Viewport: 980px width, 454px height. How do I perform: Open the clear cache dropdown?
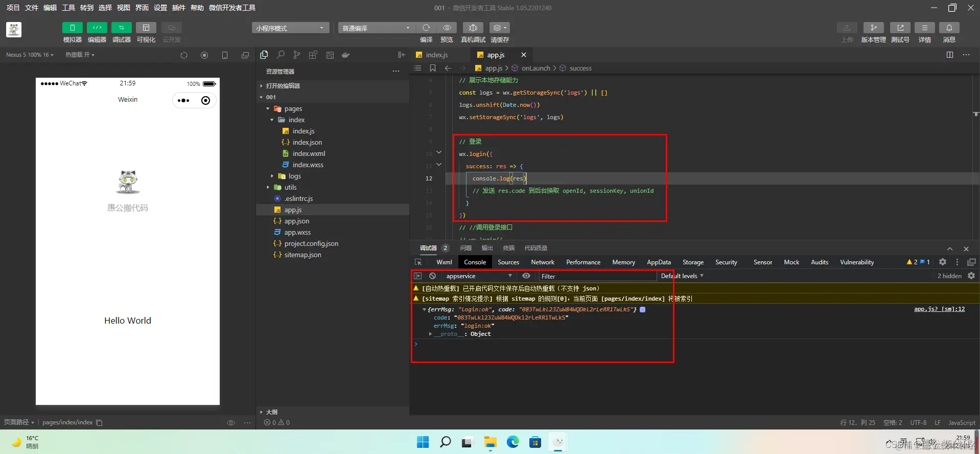pyautogui.click(x=499, y=28)
